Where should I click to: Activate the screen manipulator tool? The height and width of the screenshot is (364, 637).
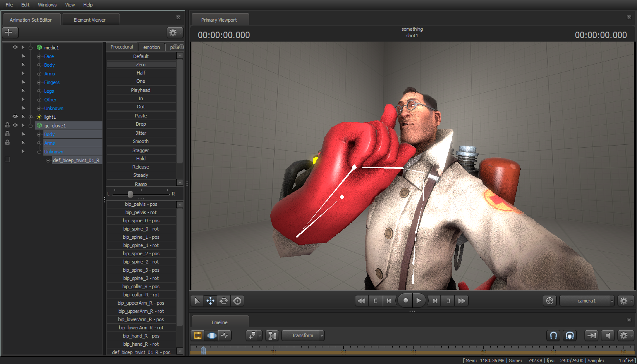pyautogui.click(x=237, y=301)
